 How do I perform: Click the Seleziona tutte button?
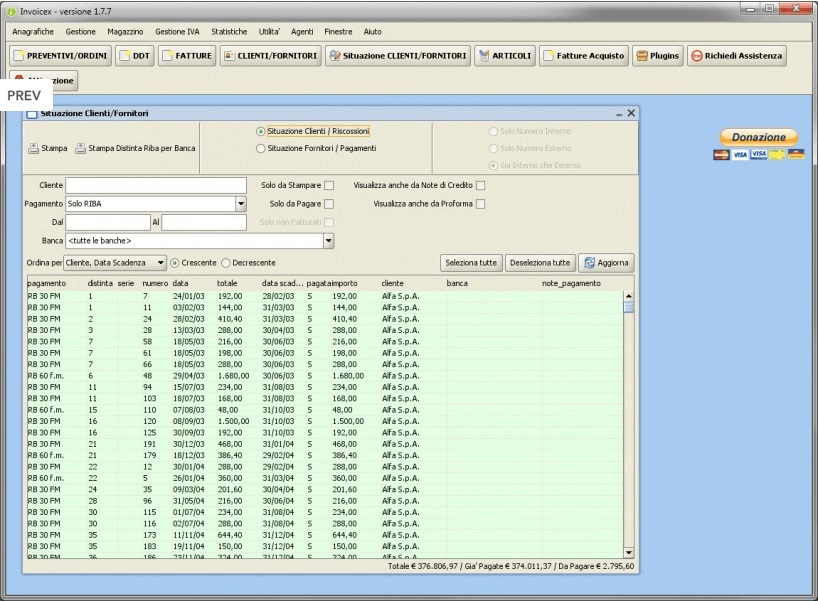pos(471,263)
